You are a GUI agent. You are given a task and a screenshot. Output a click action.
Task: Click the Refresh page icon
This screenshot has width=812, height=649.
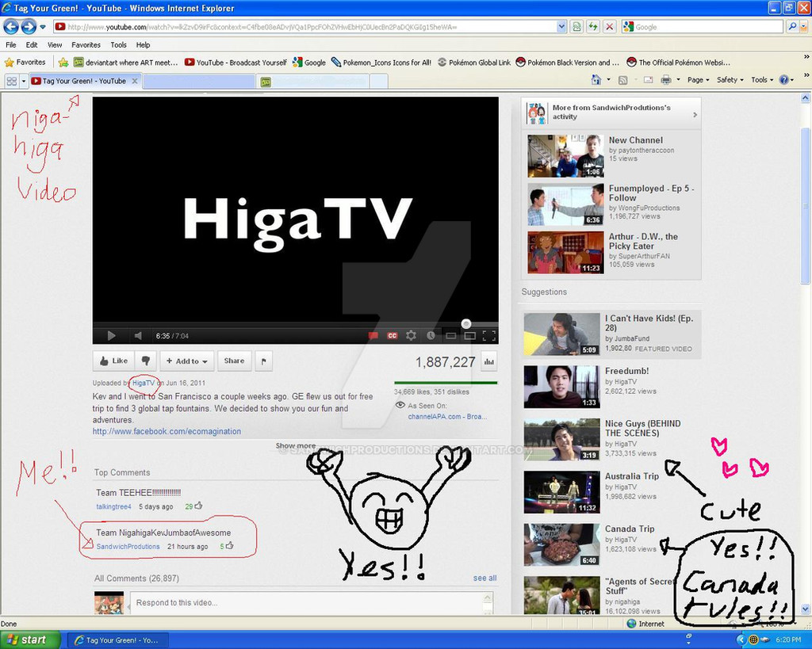click(593, 26)
